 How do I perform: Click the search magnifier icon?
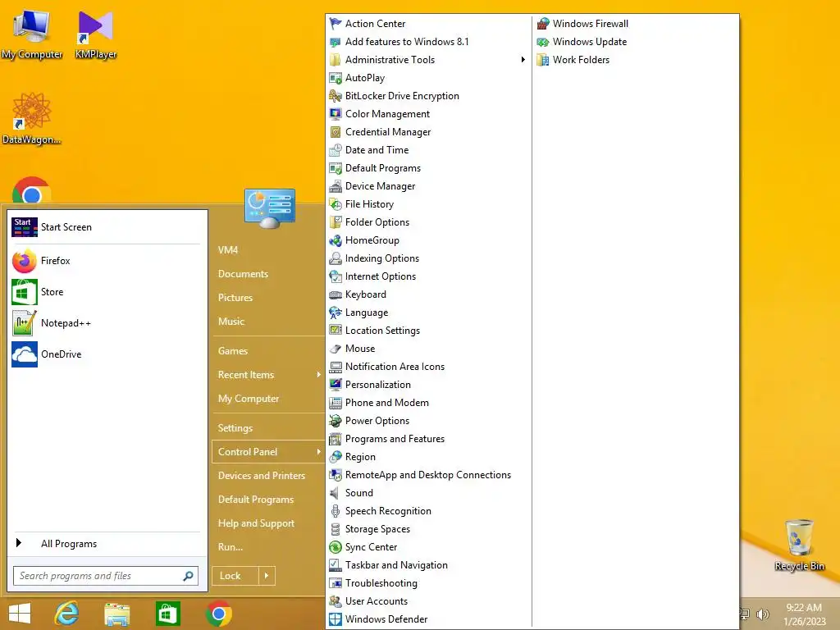tap(188, 576)
